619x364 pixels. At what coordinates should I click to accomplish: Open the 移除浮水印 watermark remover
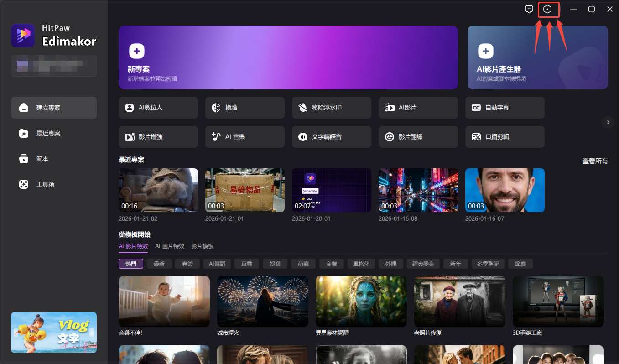(x=331, y=108)
